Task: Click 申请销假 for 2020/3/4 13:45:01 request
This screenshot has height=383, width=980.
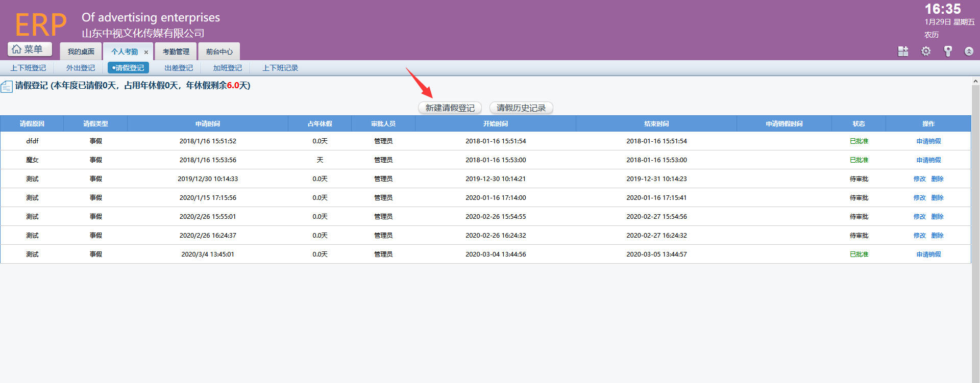Action: point(928,254)
